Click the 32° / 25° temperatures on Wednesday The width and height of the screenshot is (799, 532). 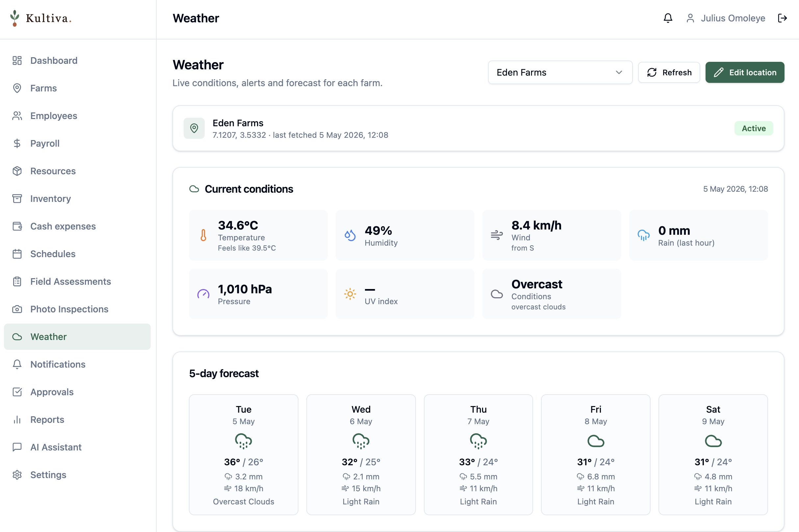pyautogui.click(x=361, y=462)
